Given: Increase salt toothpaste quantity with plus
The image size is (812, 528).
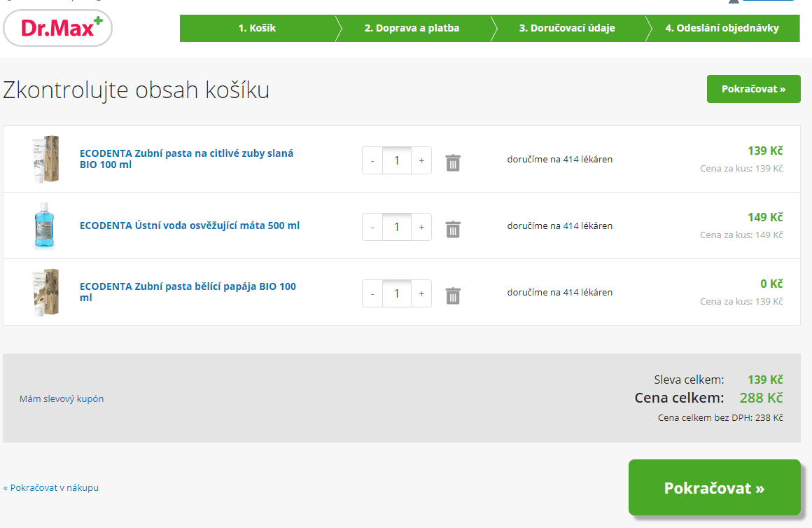Looking at the screenshot, I should tap(421, 160).
